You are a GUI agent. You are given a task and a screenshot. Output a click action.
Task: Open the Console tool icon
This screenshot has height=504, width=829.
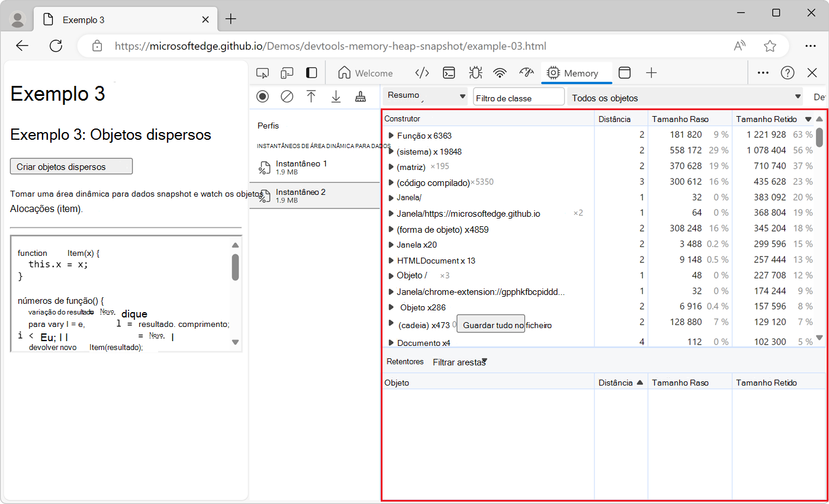coord(449,73)
